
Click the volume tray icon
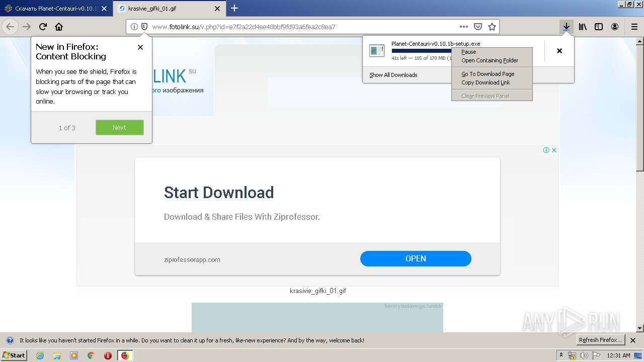tap(584, 355)
